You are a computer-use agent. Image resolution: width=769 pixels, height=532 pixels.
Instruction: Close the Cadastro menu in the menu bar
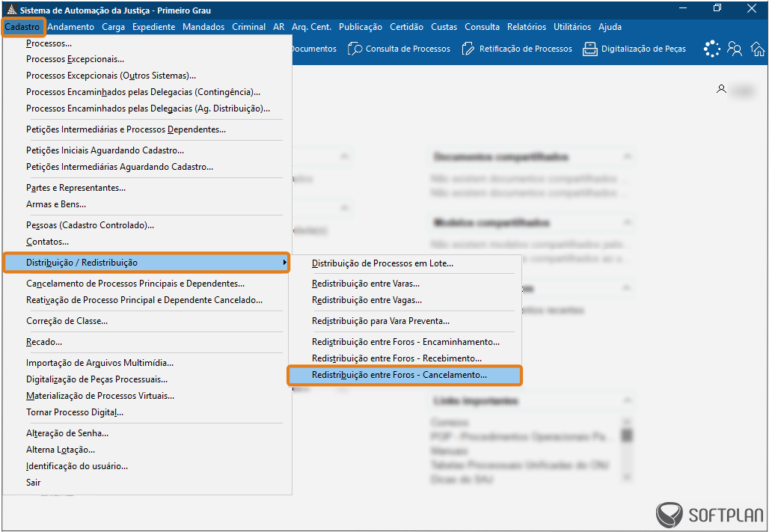pyautogui.click(x=22, y=27)
